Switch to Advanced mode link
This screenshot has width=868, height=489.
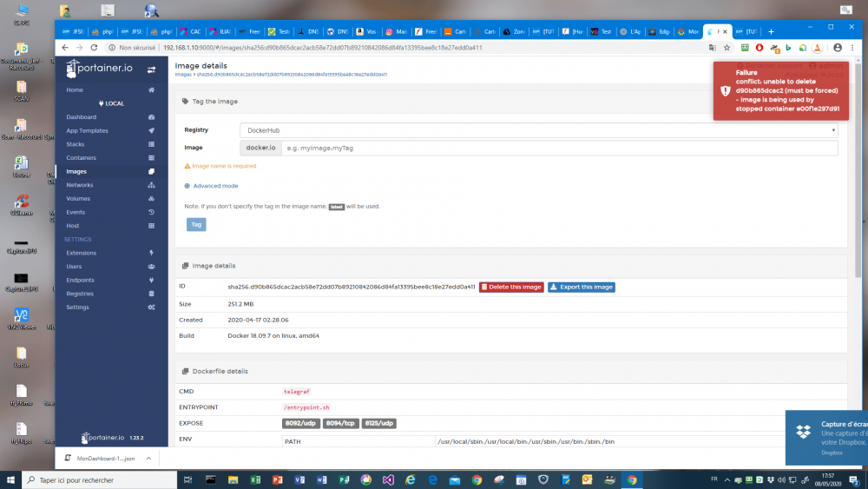pyautogui.click(x=214, y=186)
